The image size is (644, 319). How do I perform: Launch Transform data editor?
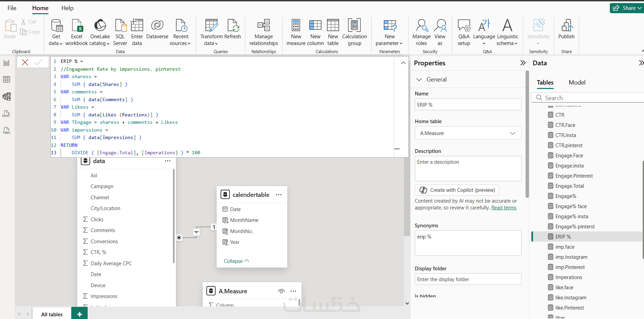click(211, 32)
